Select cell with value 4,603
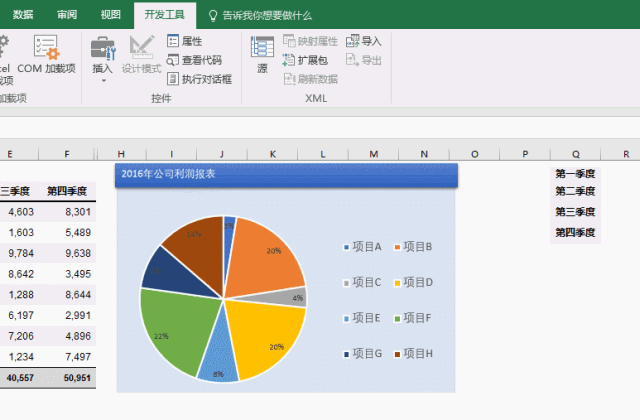This screenshot has width=640, height=420. tap(20, 212)
